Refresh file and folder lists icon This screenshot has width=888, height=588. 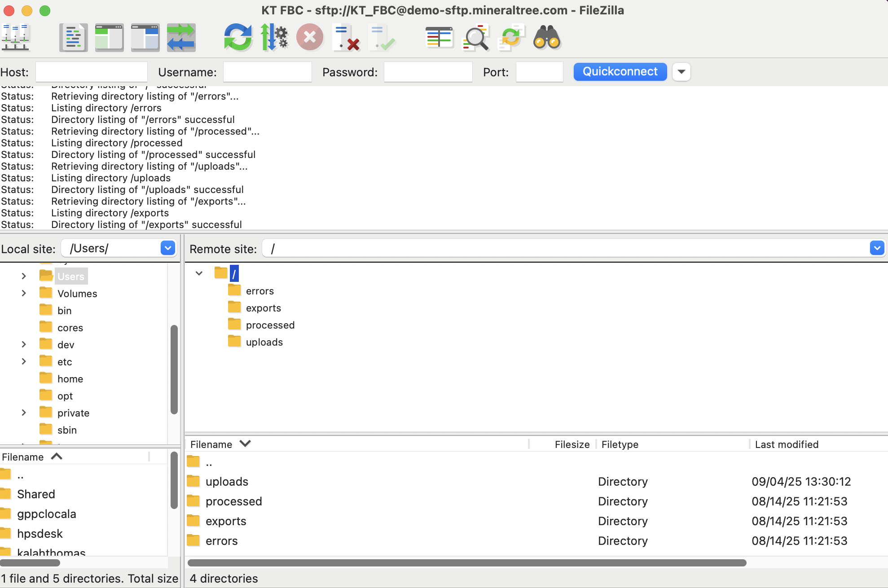(x=238, y=38)
